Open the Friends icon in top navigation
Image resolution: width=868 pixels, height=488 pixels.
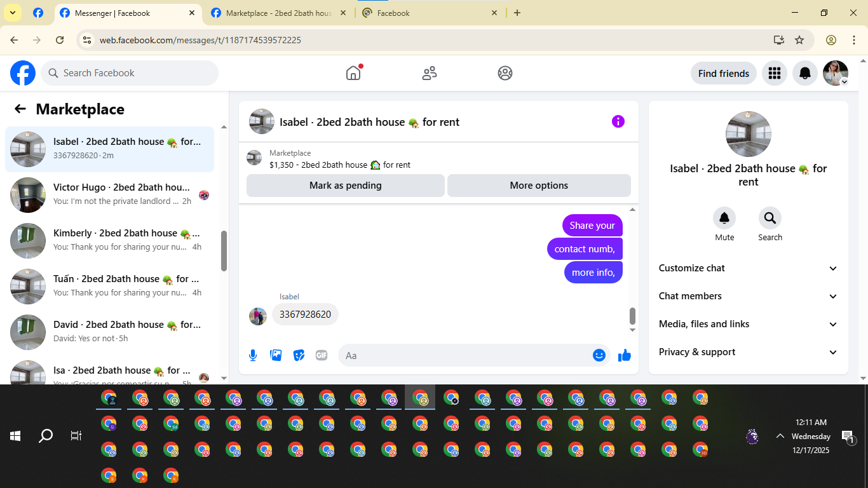click(430, 73)
